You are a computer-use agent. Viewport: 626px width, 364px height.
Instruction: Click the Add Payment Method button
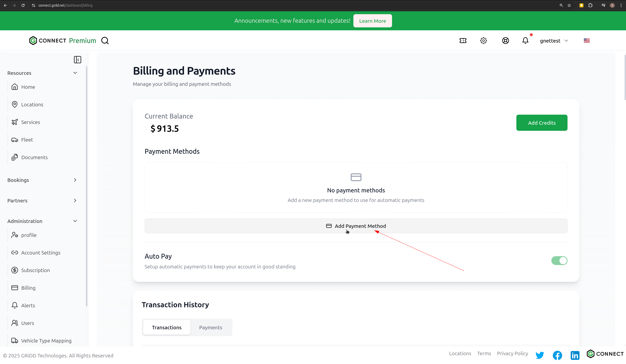coord(356,226)
